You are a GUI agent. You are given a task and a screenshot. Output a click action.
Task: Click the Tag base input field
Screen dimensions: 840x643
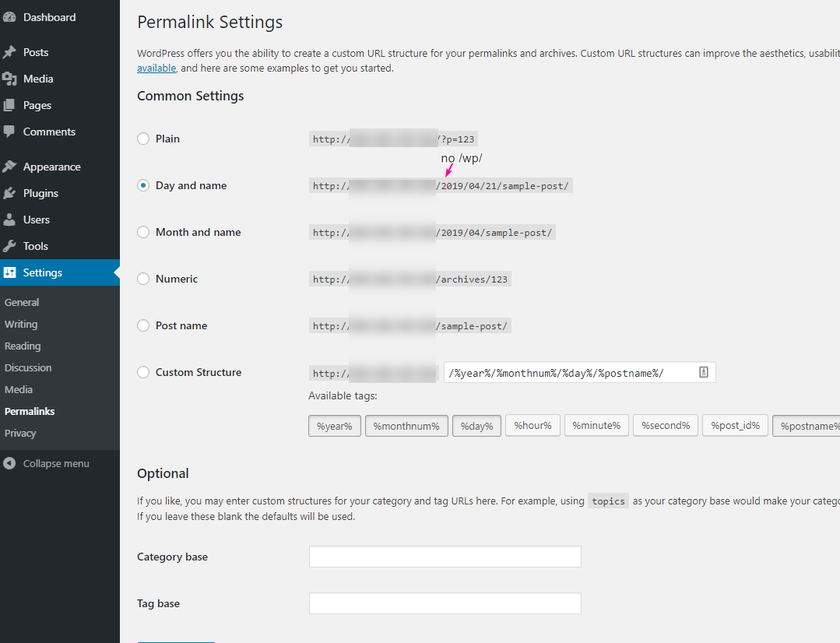(445, 603)
